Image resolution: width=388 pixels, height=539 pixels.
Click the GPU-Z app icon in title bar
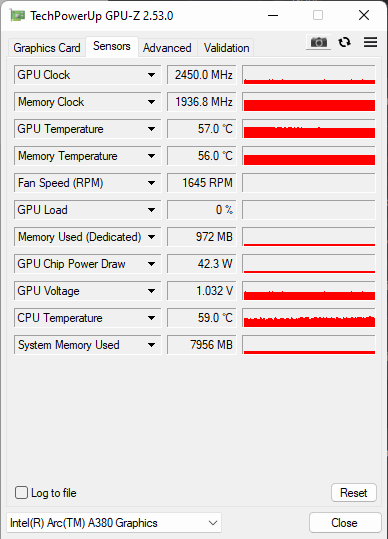coord(17,15)
